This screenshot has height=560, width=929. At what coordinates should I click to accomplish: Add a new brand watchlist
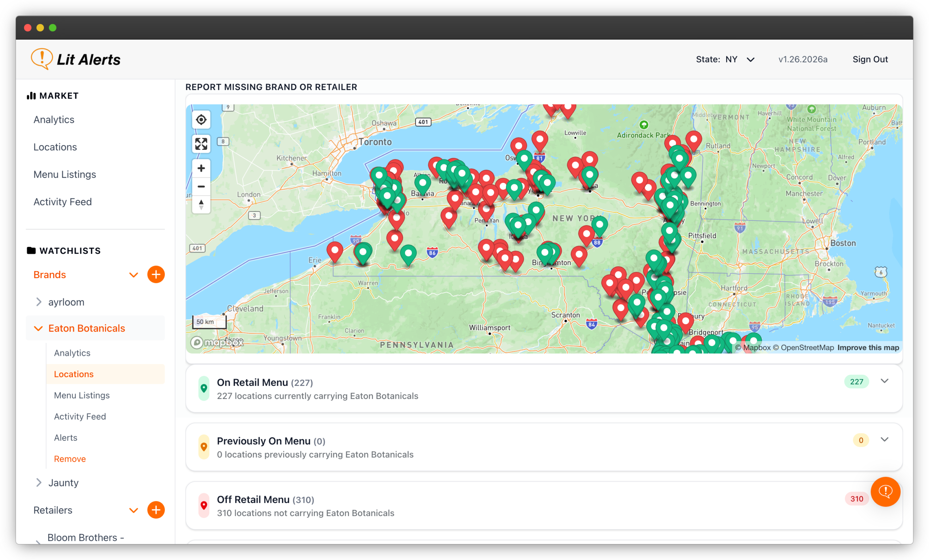(x=156, y=274)
